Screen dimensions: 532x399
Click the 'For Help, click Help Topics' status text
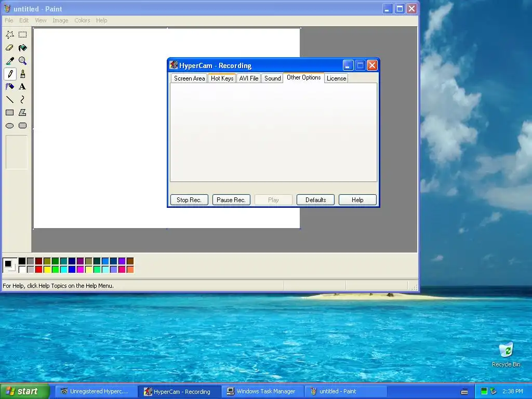[x=58, y=286]
